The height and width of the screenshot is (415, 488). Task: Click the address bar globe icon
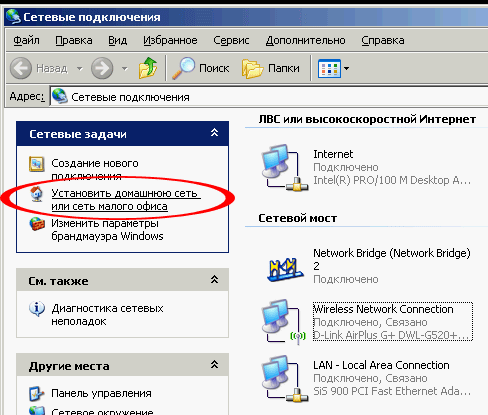[60, 96]
